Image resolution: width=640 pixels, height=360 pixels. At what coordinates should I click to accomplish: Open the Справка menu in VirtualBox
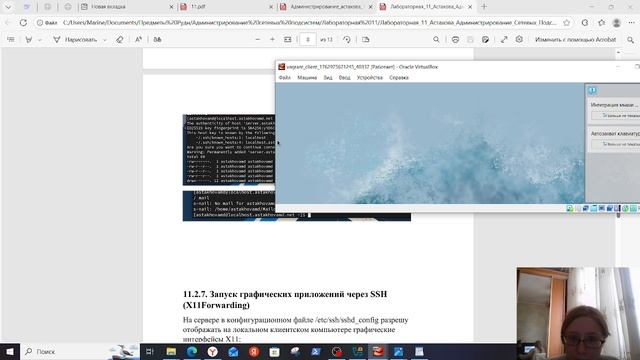[399, 78]
